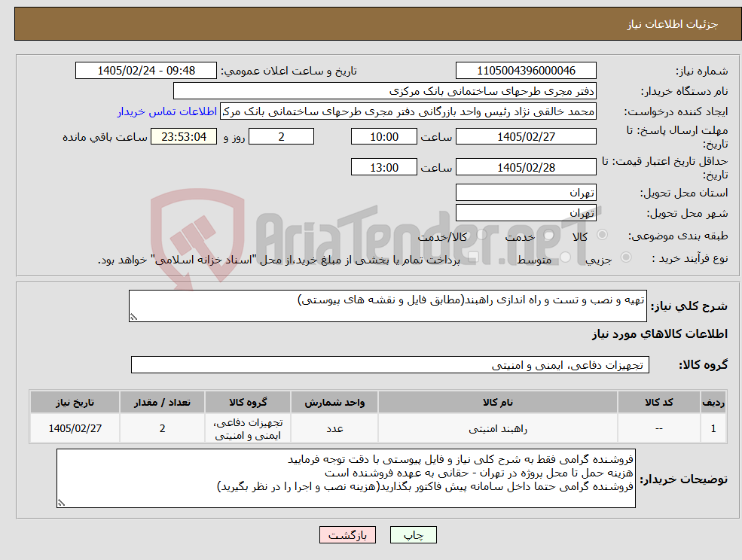
Task: Click the کد کالا column header
Action: coord(659,403)
